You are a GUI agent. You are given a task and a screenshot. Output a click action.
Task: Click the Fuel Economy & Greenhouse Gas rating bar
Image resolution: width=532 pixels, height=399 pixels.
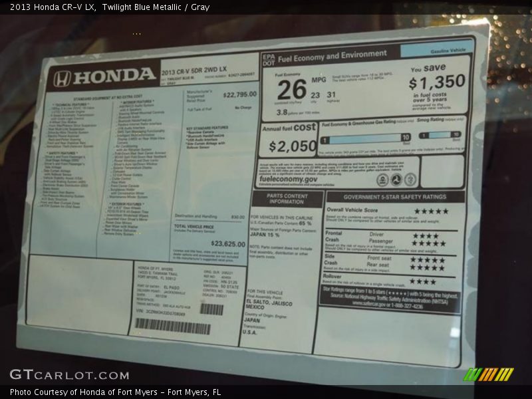point(365,138)
